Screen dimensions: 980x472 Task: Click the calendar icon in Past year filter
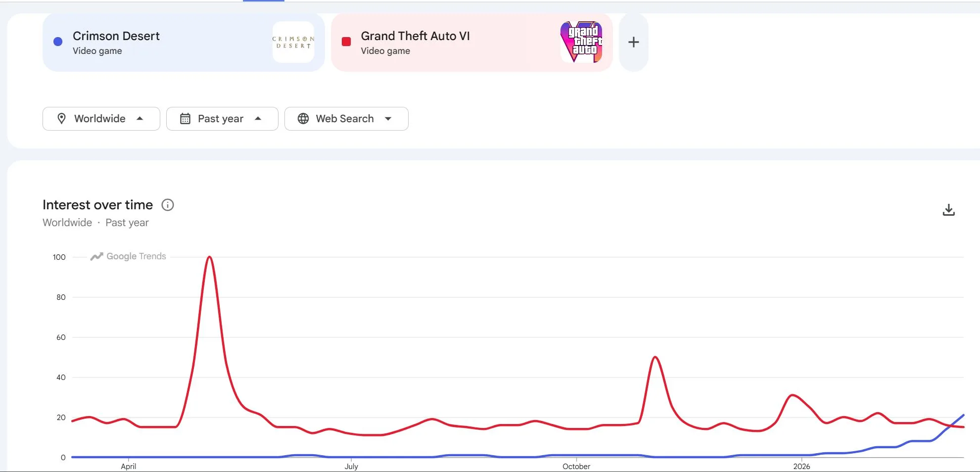[185, 119]
